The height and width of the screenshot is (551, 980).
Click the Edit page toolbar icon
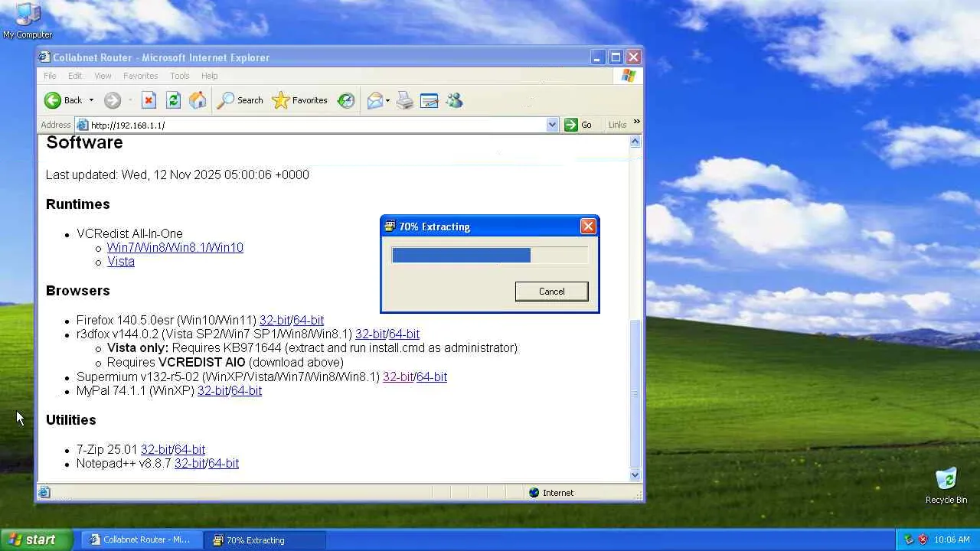point(430,100)
